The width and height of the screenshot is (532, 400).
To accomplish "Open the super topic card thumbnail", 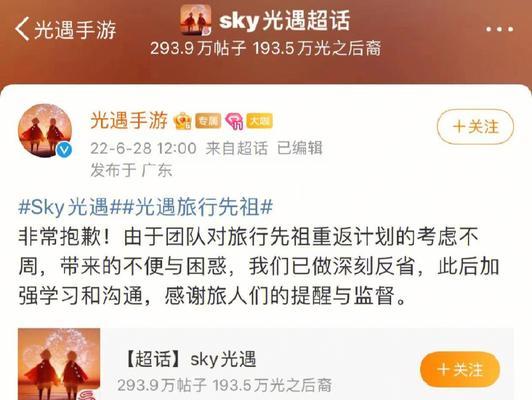I will pyautogui.click(x=59, y=364).
